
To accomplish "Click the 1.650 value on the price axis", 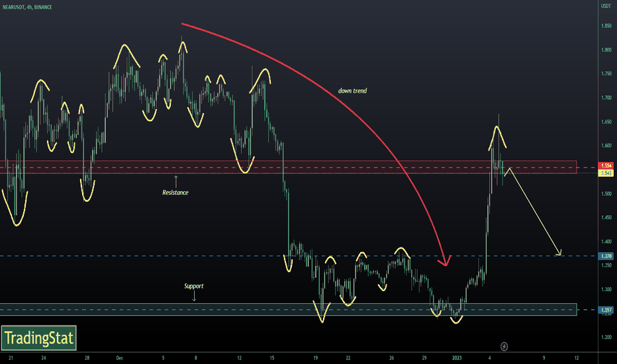I will pyautogui.click(x=606, y=122).
